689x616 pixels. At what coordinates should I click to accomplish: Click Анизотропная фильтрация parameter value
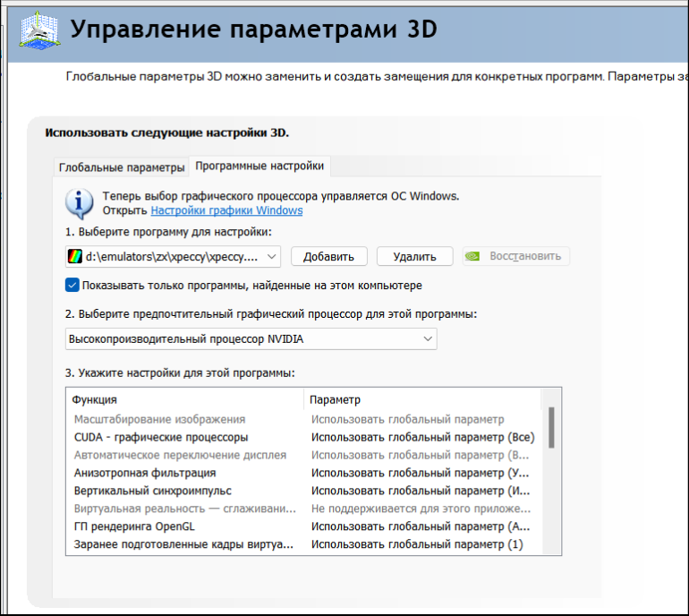[420, 473]
